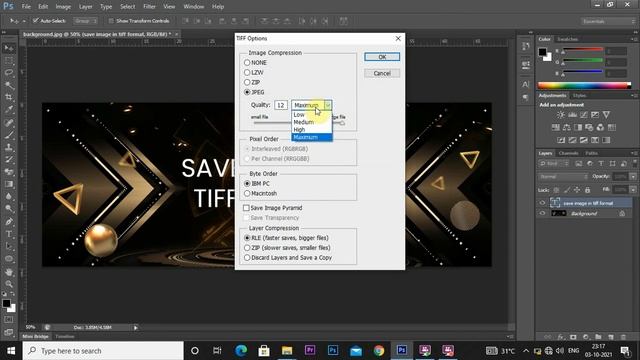This screenshot has width=640, height=360.
Task: Select the Path Selection tool
Action: pos(9,247)
